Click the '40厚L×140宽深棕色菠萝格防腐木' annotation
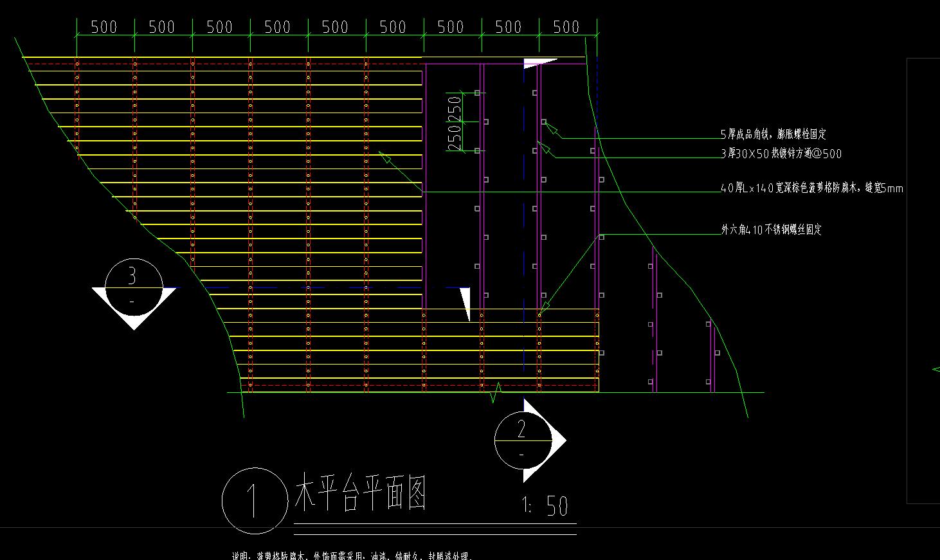Image resolution: width=940 pixels, height=560 pixels. pos(812,188)
